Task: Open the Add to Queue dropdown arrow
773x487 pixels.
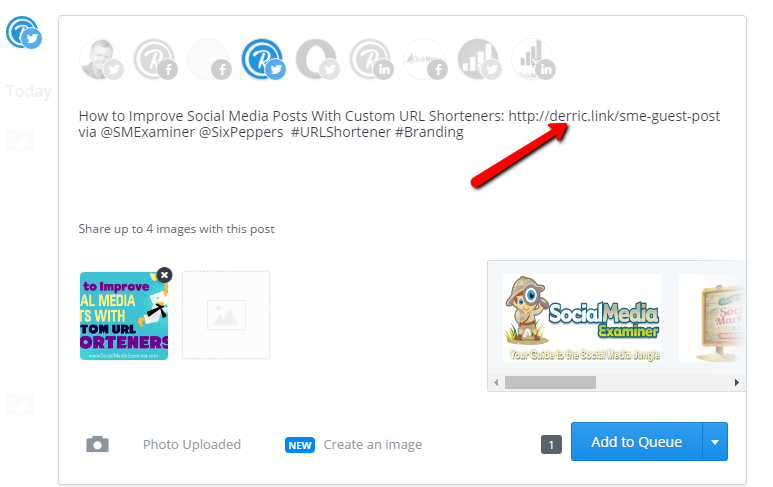Action: tap(715, 442)
